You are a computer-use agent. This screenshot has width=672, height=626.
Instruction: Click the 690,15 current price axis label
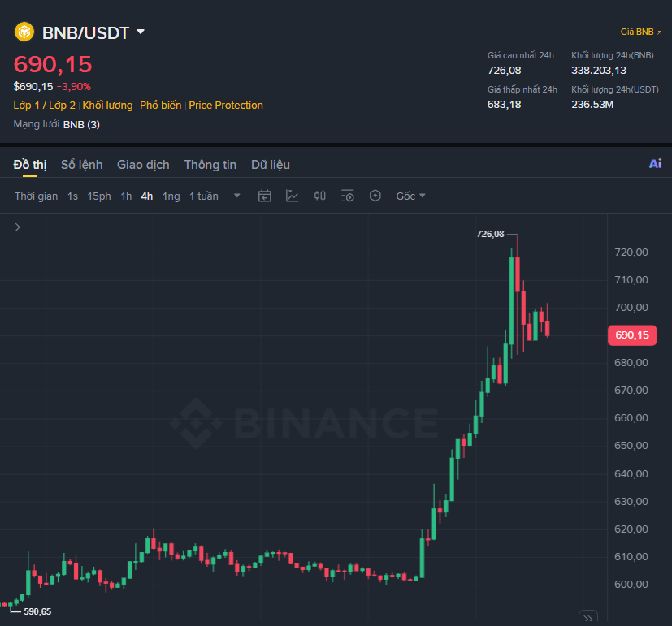pos(632,335)
